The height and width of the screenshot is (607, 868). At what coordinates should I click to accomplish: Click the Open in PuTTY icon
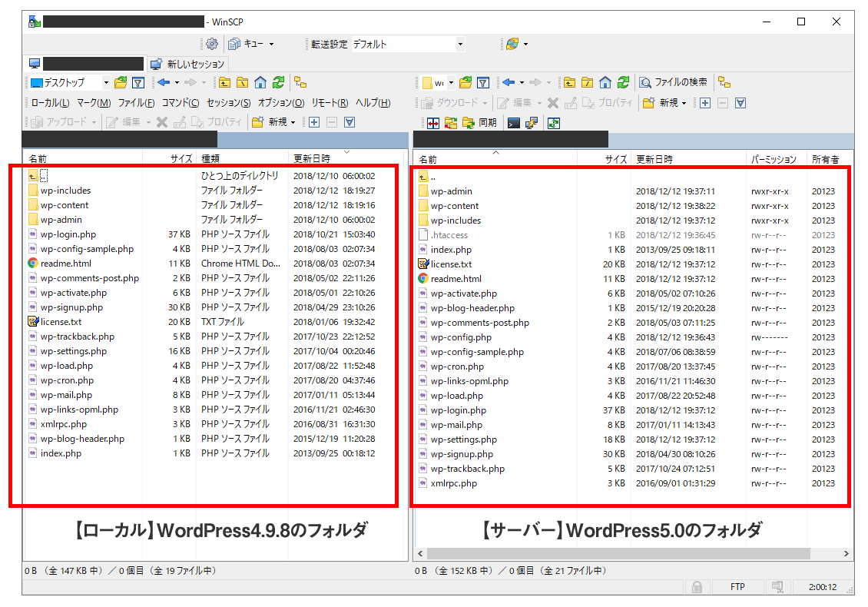(x=531, y=123)
